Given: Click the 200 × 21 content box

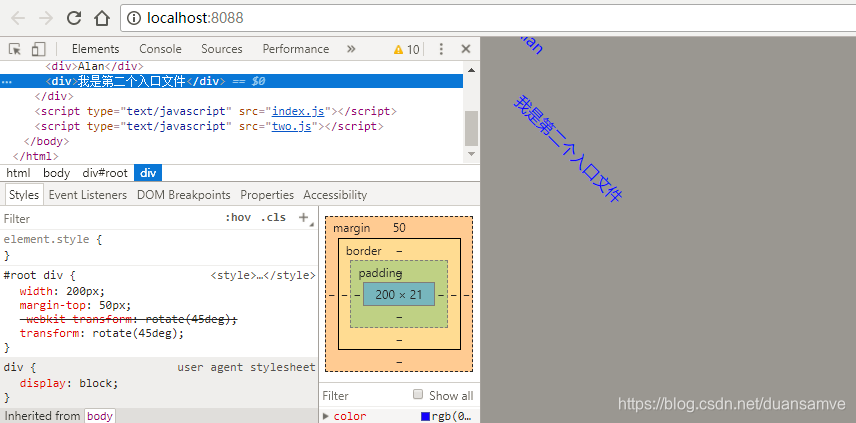Looking at the screenshot, I should [x=399, y=294].
